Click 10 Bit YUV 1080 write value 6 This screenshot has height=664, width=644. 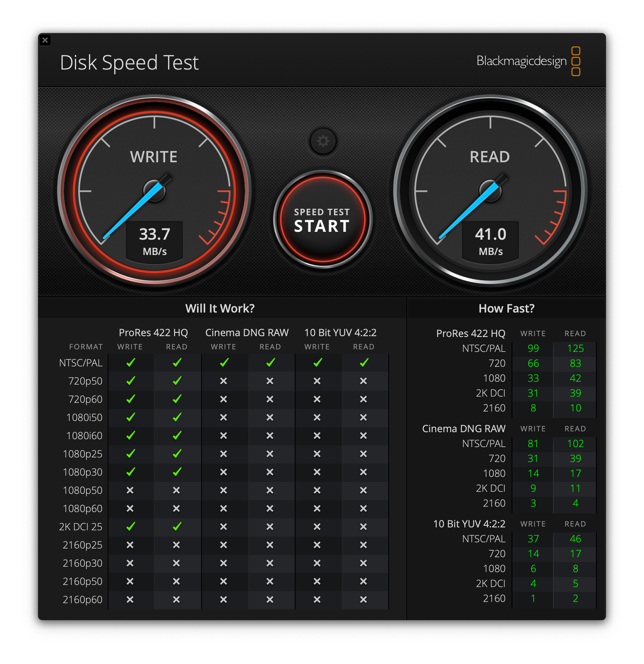tap(533, 569)
